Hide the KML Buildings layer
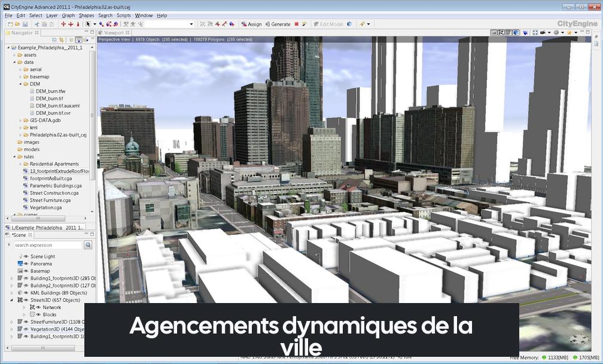Viewport: 603px width, 364px height. [26, 293]
